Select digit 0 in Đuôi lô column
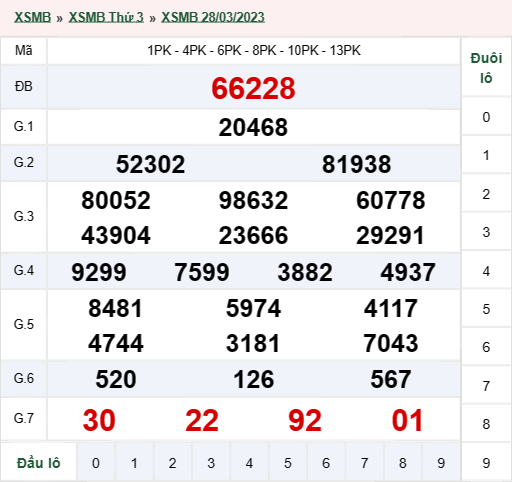This screenshot has height=482, width=512. click(x=486, y=117)
